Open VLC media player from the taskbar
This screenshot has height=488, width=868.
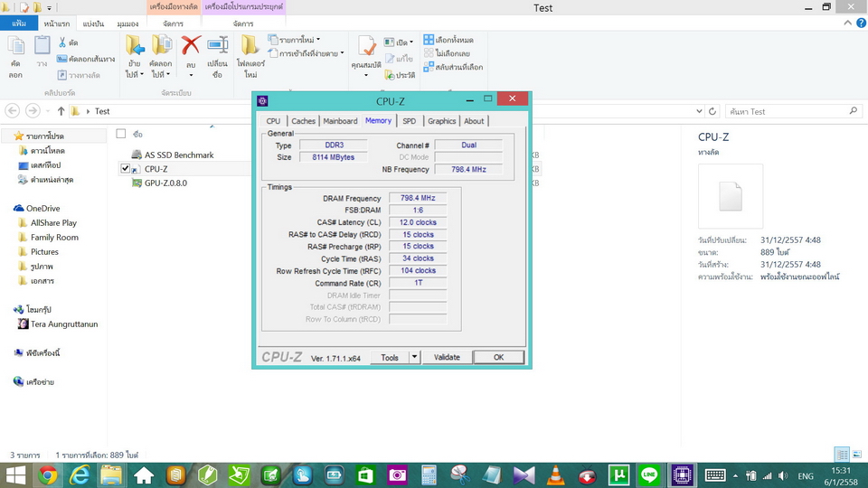pyautogui.click(x=555, y=475)
